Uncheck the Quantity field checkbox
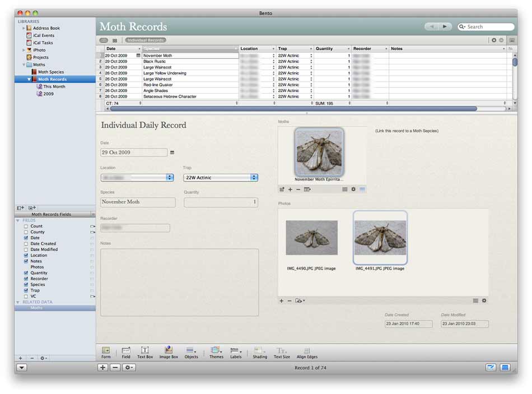This screenshot has height=394, width=532. click(x=26, y=273)
